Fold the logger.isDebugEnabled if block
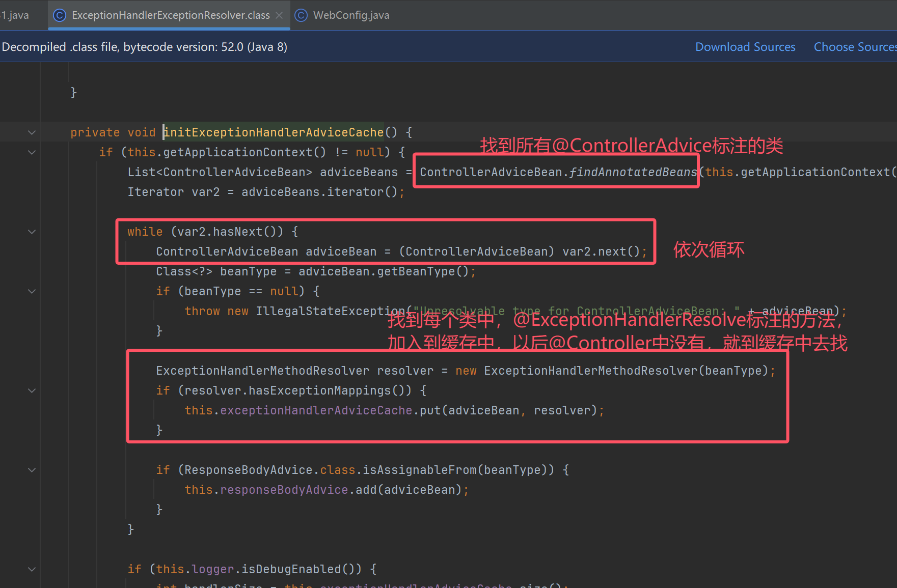The image size is (897, 588). (x=32, y=569)
